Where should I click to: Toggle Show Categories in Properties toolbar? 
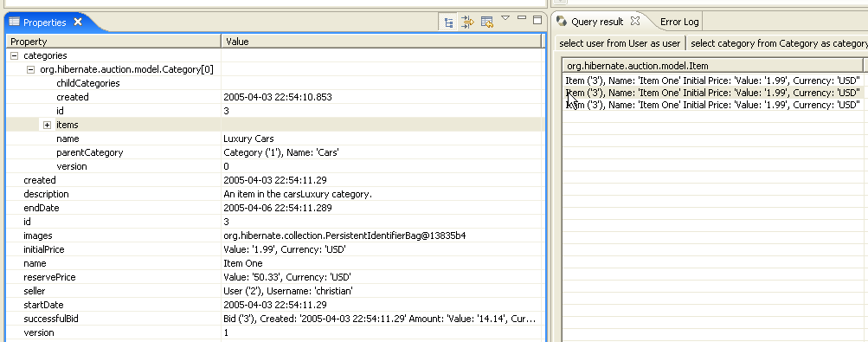tap(449, 23)
